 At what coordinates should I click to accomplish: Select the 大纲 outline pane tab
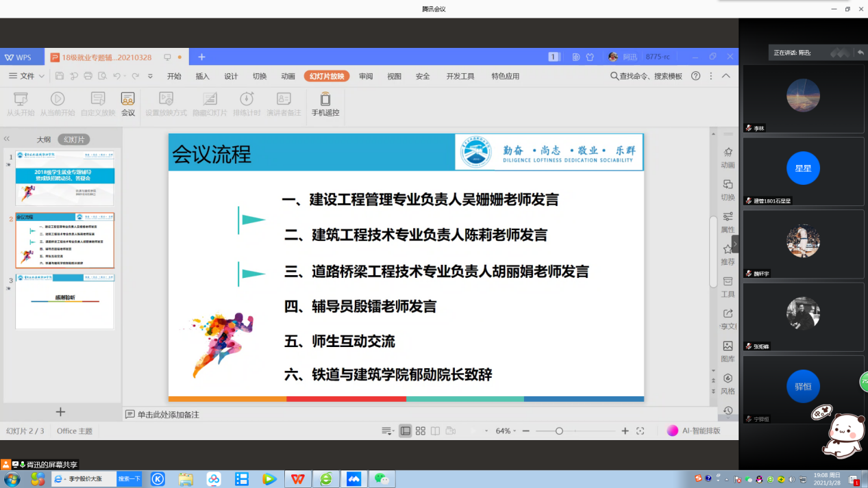(43, 139)
